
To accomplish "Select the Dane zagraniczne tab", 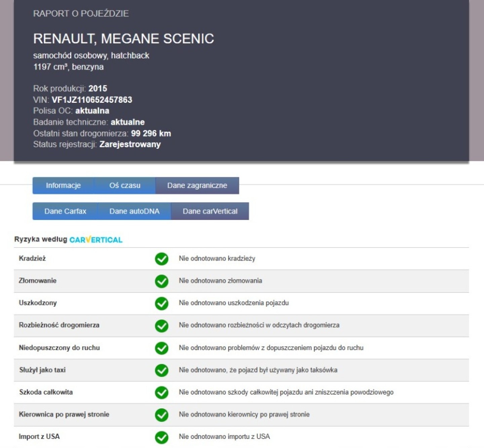I will pos(197,185).
